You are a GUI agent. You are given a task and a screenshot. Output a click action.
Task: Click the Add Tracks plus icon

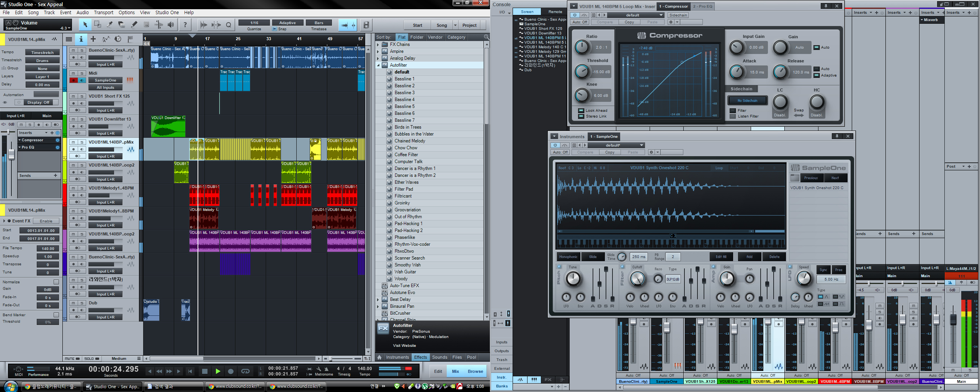point(93,39)
